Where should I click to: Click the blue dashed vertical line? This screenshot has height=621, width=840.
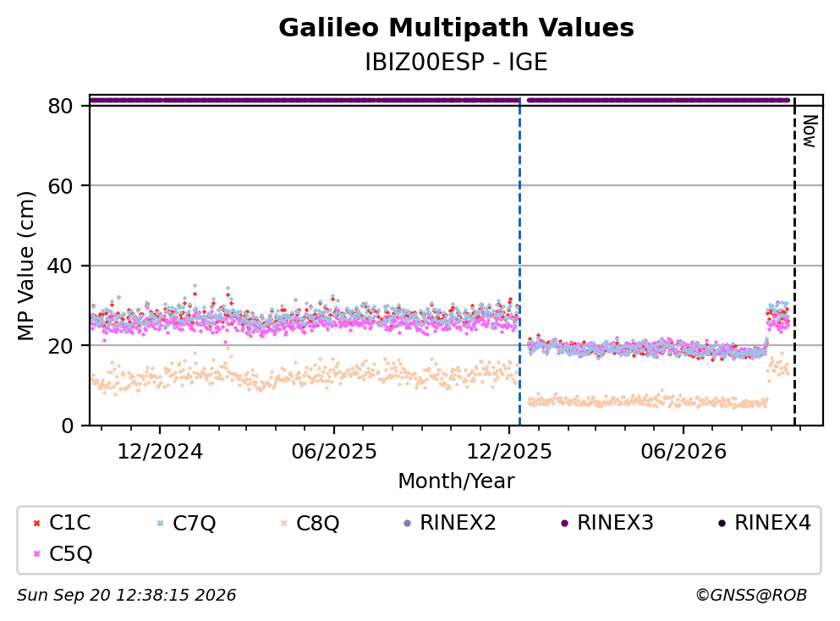point(519,262)
